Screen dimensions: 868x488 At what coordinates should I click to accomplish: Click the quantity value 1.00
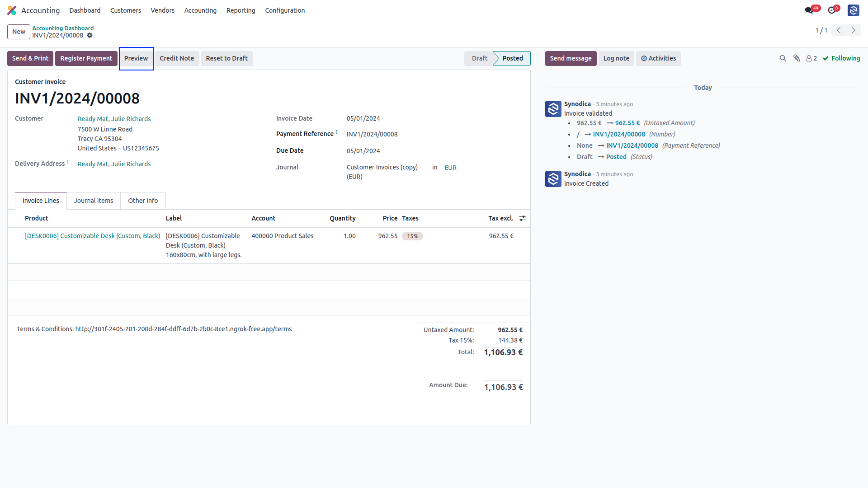349,236
